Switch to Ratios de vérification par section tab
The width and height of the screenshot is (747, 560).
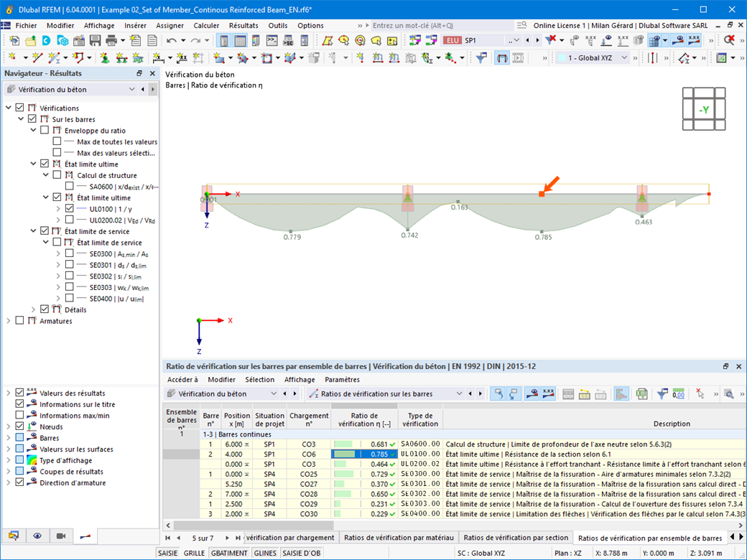[x=515, y=538]
